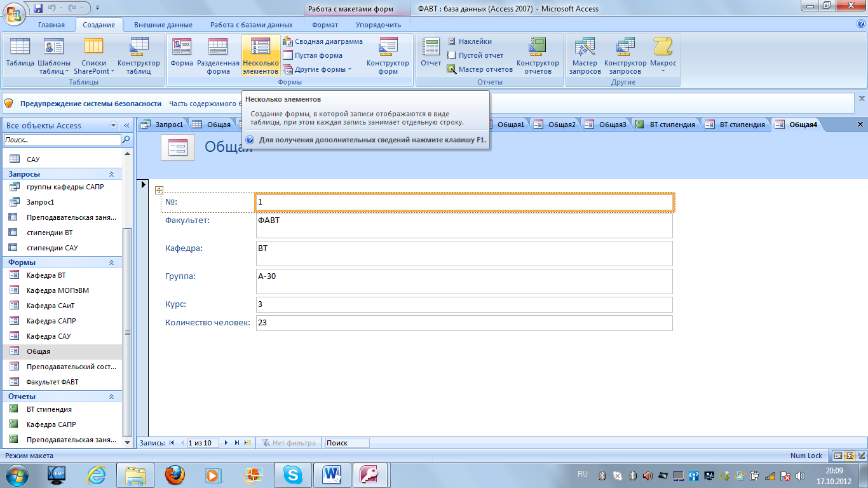The image size is (868, 488).
Task: Switch to the Внешние данные ribbon tab
Action: (x=163, y=25)
